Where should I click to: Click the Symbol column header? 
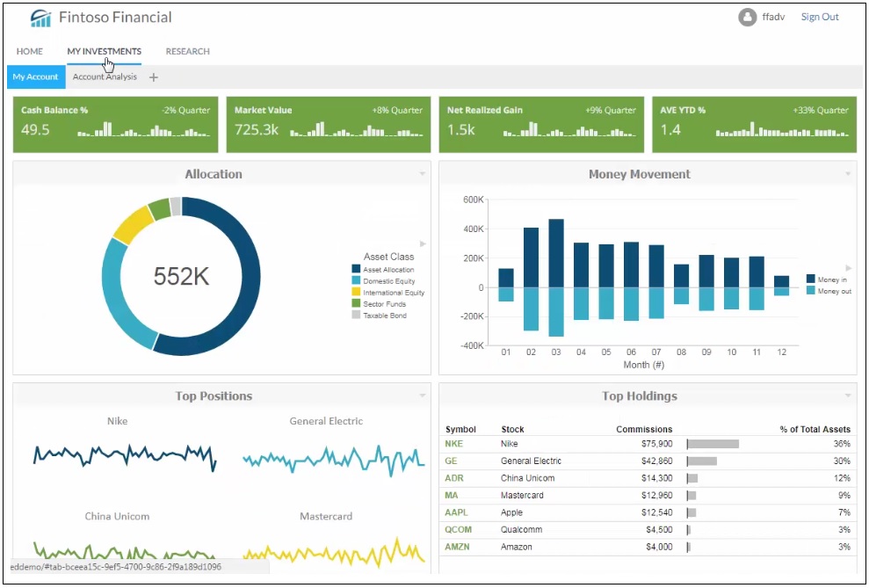(460, 430)
